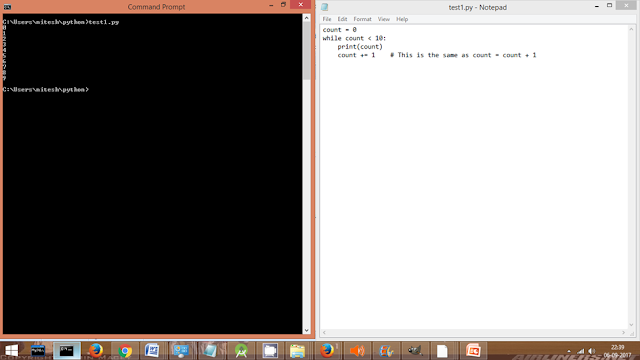Open the second Firefox taskbar icon
Screen dimensions: 640x360
(327, 351)
